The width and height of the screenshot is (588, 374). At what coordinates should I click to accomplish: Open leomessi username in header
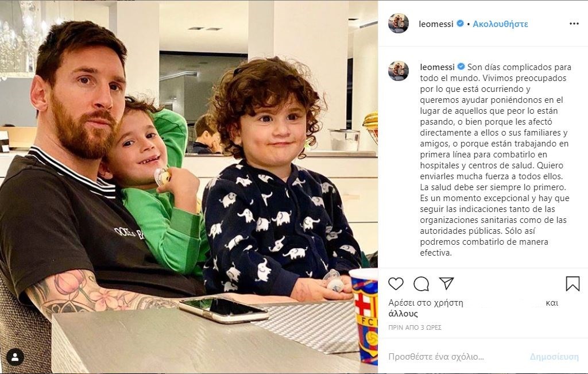click(x=436, y=24)
